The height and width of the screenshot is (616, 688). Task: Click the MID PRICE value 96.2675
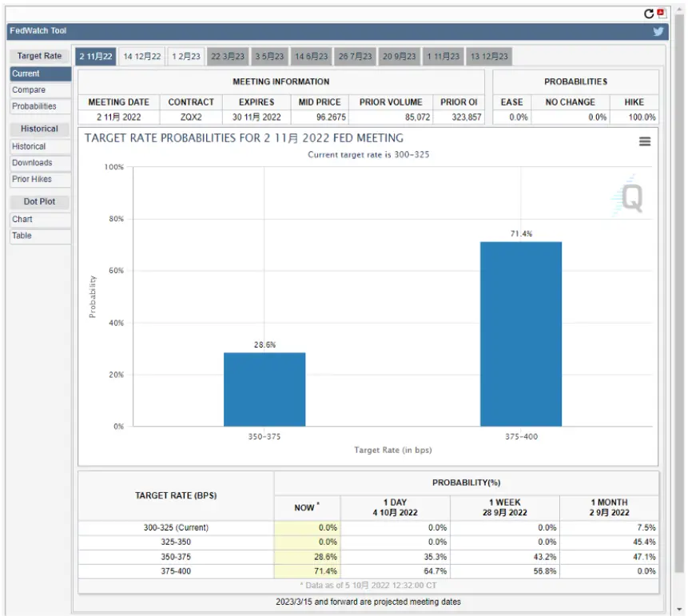coord(331,117)
